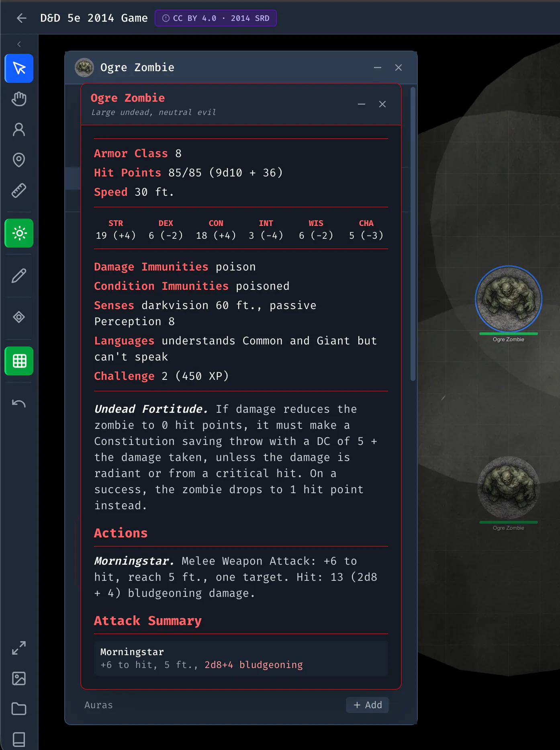This screenshot has height=750, width=560.
Task: Select the pointer select tool
Action: click(x=19, y=68)
